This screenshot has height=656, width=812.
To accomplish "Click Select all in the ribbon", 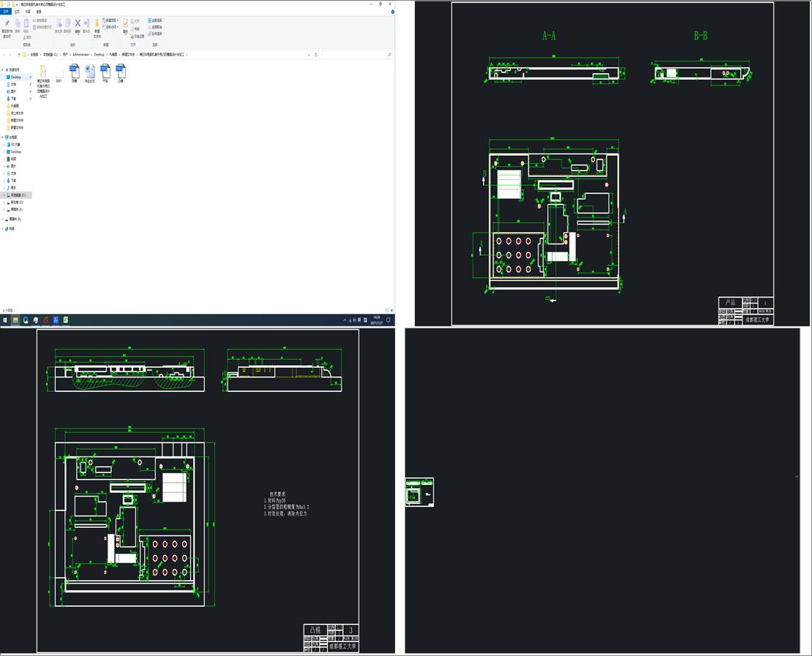I will [155, 20].
